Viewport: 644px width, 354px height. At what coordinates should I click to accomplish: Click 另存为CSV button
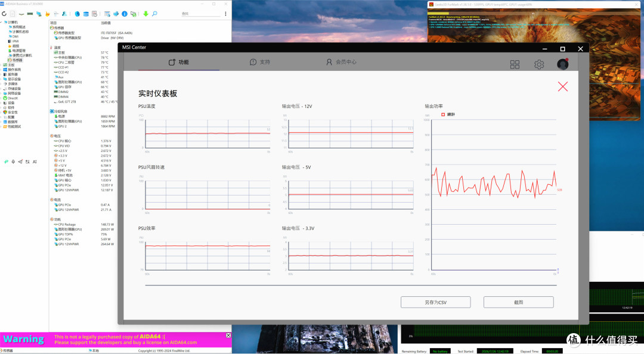435,302
